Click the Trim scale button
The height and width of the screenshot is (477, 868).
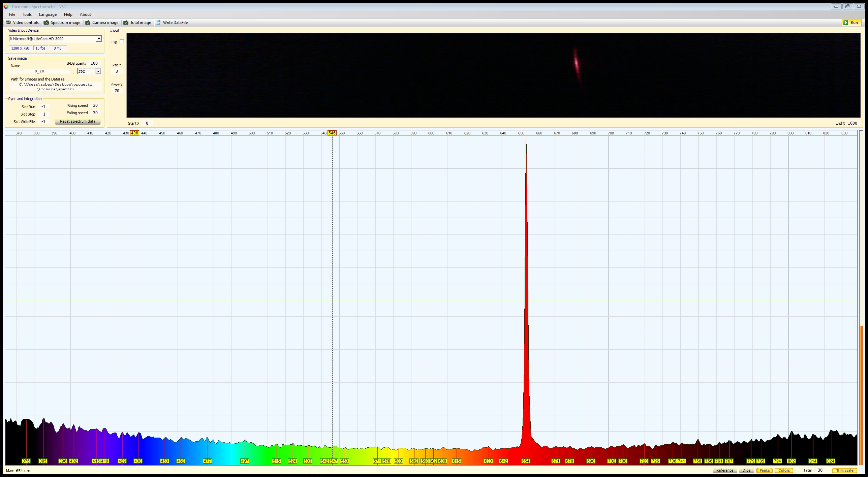coord(844,470)
